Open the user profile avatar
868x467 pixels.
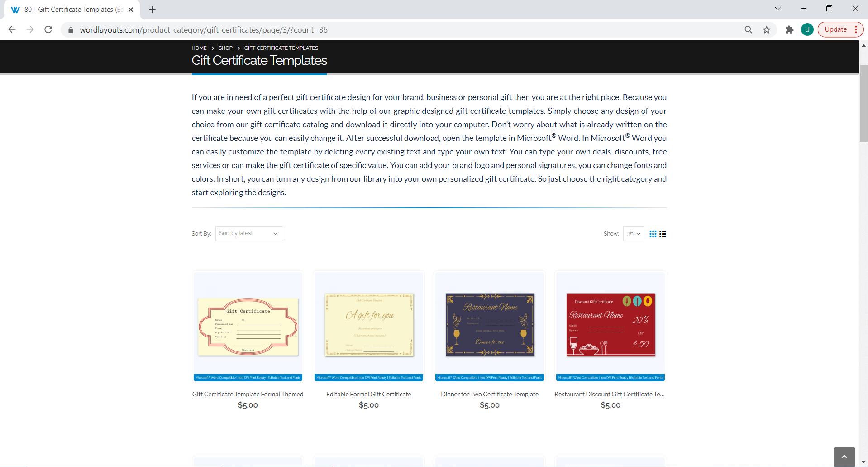point(807,29)
